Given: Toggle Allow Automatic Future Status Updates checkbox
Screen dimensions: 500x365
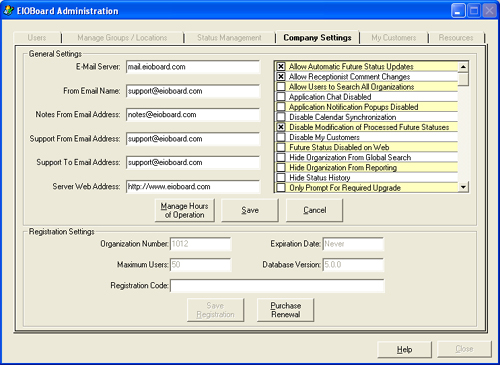Looking at the screenshot, I should [x=281, y=66].
